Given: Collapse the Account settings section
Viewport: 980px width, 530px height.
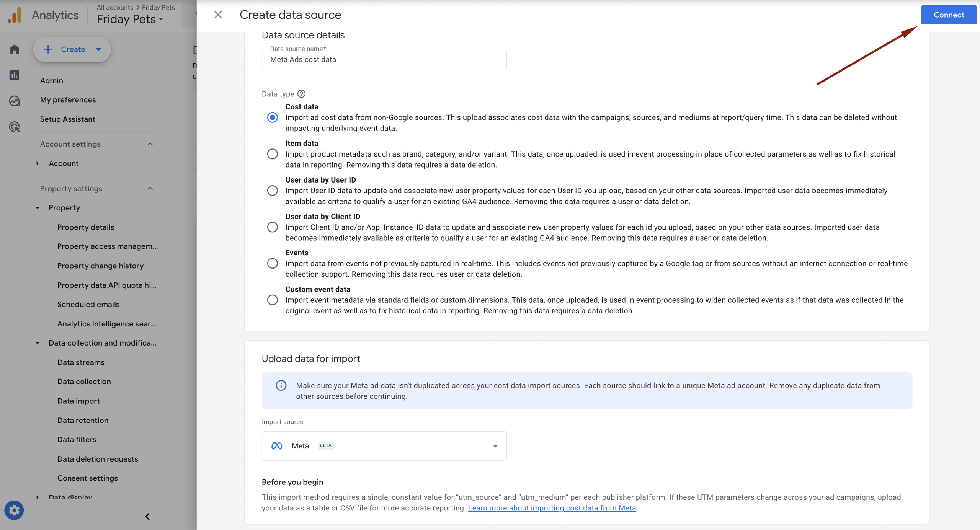Looking at the screenshot, I should (x=150, y=144).
